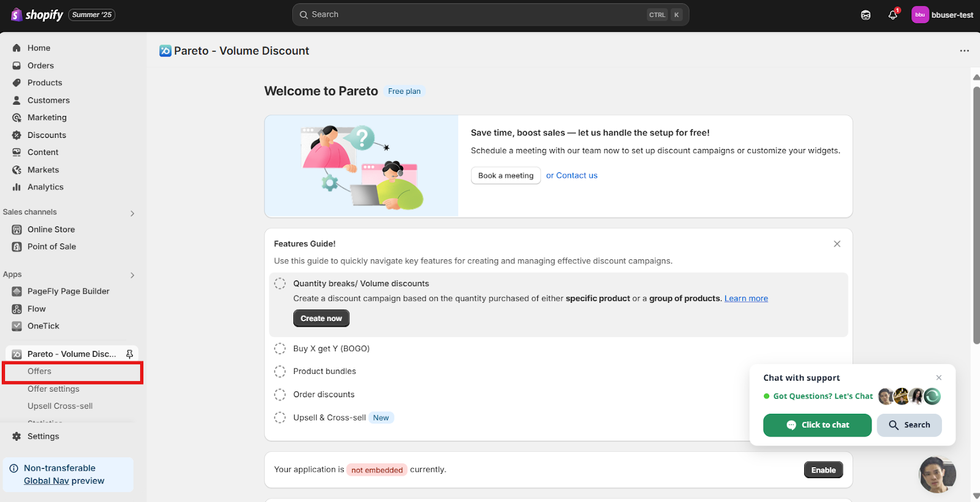
Task: Open the Discounts badge icon
Action: pyautogui.click(x=17, y=135)
